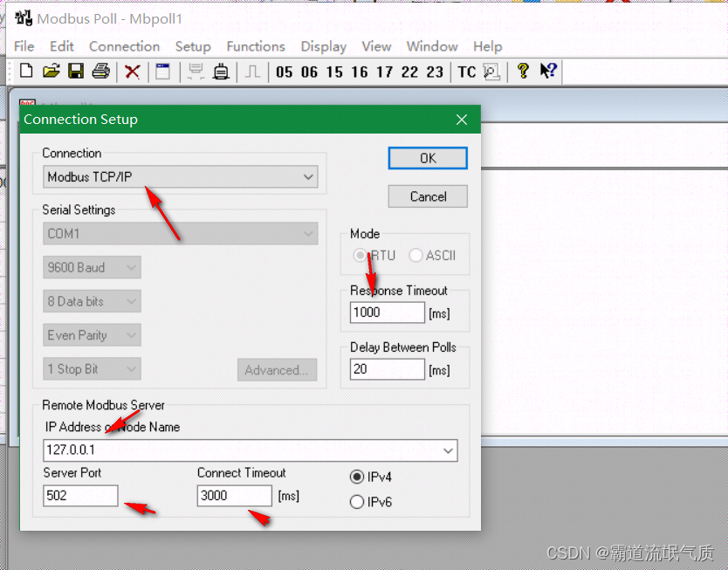728x570 pixels.
Task: Click the Cancel button
Action: (x=428, y=196)
